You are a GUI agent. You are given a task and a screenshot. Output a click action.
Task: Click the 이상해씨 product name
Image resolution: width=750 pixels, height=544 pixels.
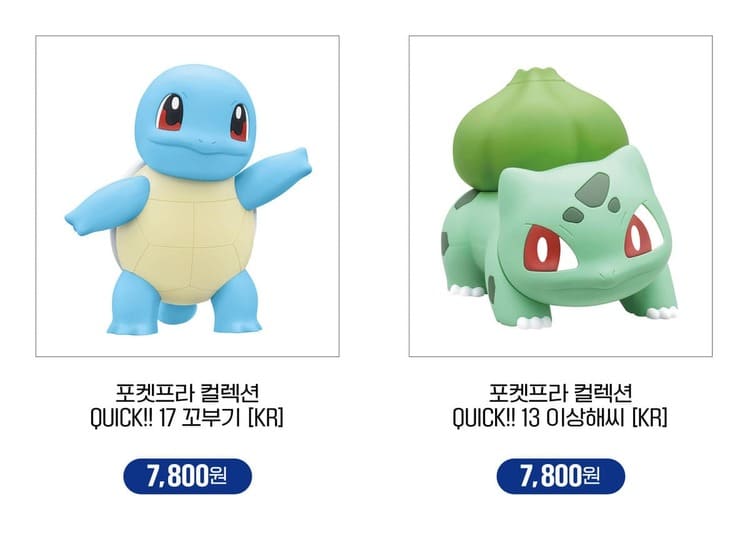point(585,418)
